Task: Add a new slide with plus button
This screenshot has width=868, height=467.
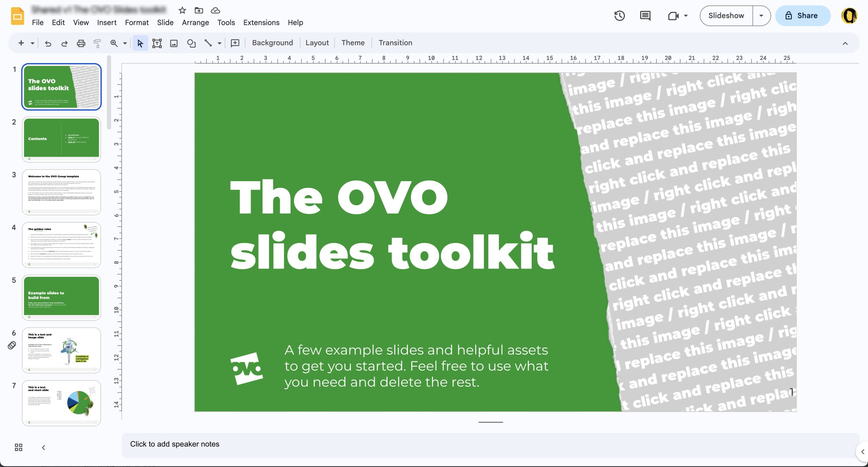Action: [21, 43]
